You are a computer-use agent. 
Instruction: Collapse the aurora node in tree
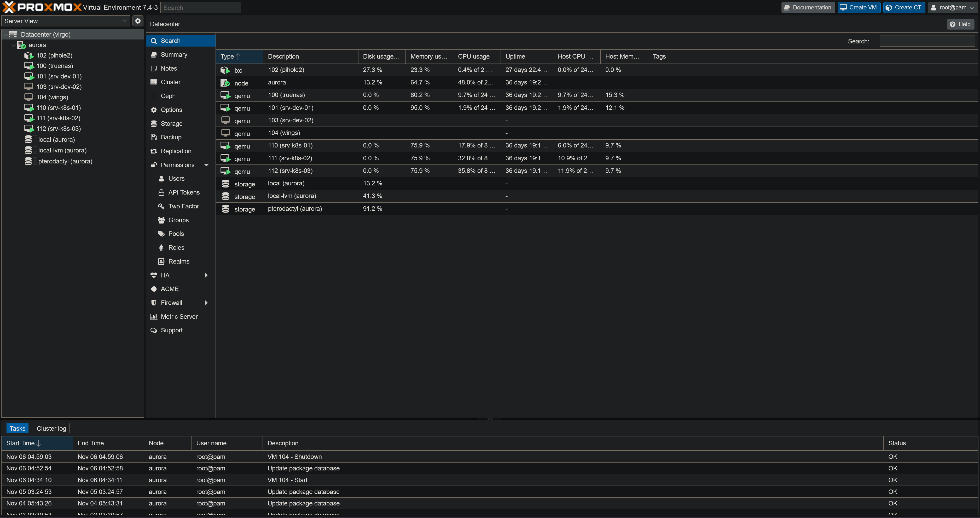pos(14,45)
